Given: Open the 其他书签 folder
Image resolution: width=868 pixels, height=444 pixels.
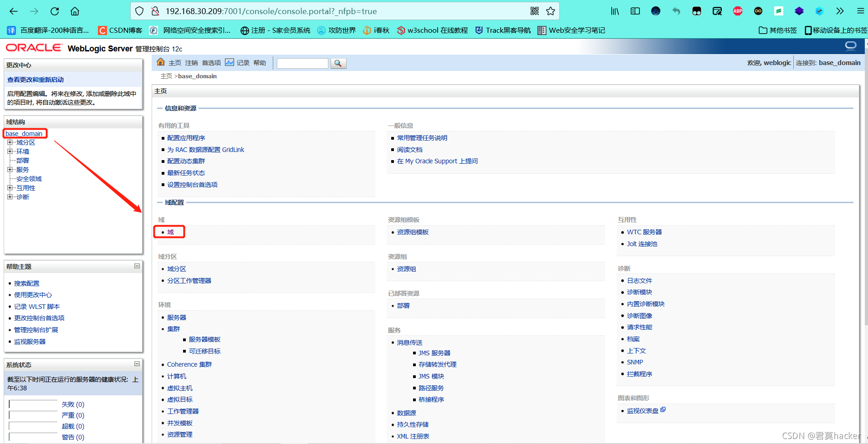Looking at the screenshot, I should (x=778, y=30).
